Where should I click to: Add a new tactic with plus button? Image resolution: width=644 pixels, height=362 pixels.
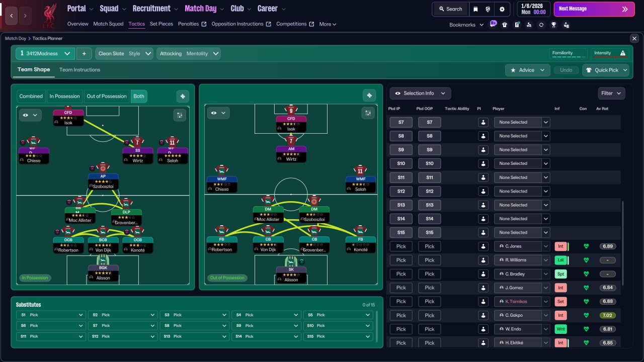pos(84,54)
